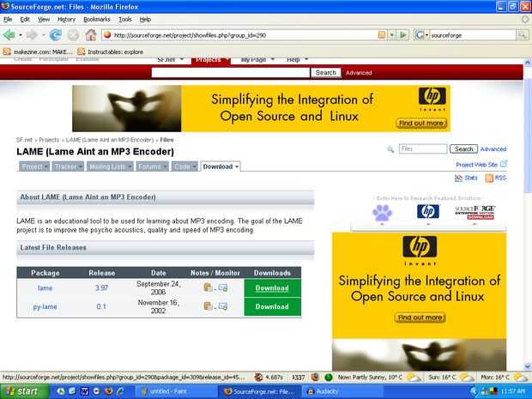The image size is (532, 399).
Task: Click the small HP logo in featured solutions
Action: click(428, 212)
